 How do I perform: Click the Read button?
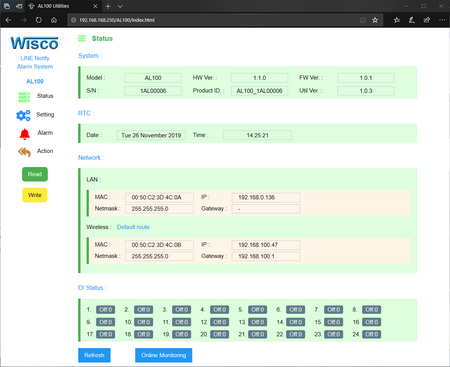35,174
